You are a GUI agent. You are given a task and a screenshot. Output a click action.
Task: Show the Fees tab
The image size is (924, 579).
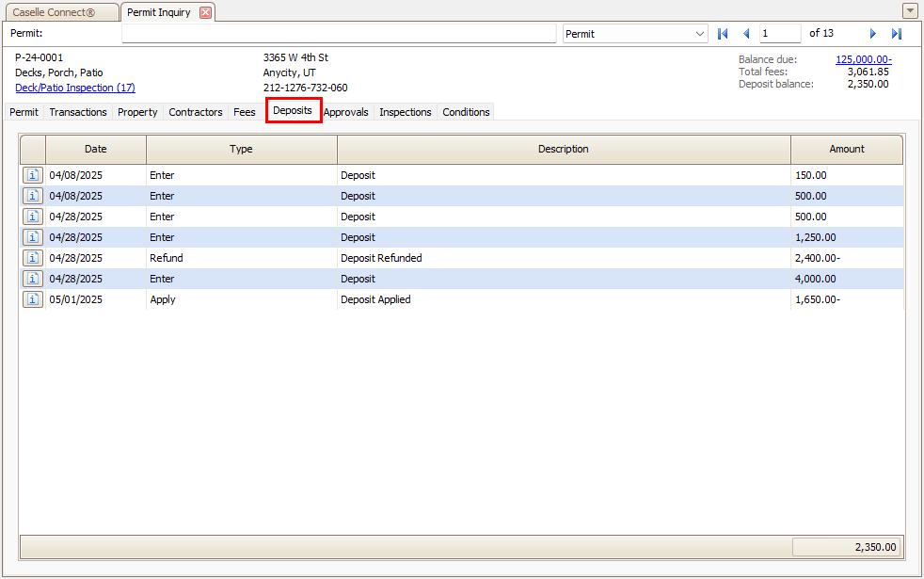point(245,112)
